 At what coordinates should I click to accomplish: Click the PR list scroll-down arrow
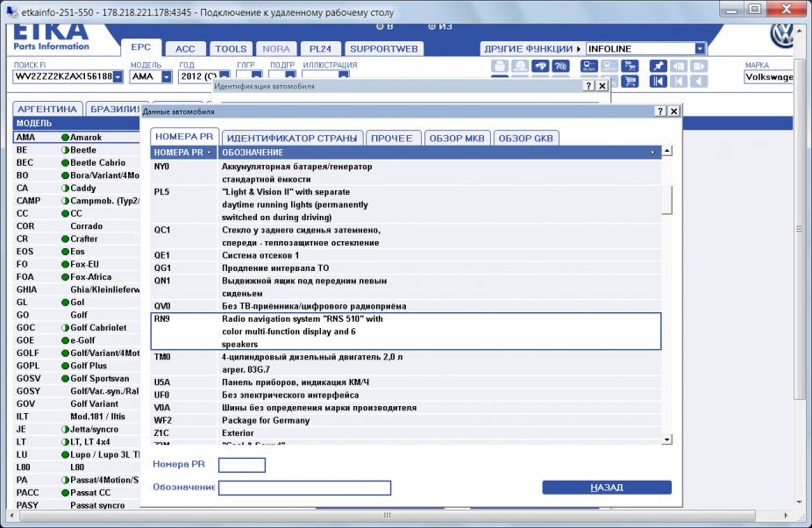point(667,439)
